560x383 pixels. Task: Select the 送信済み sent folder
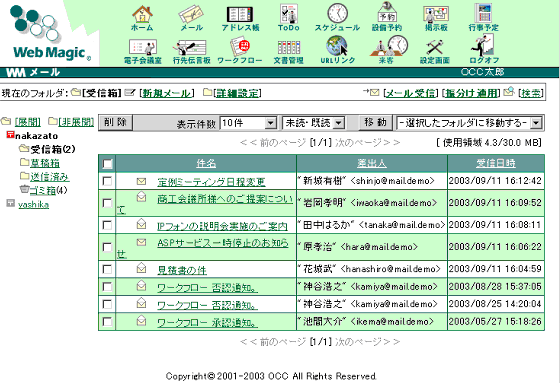point(50,176)
